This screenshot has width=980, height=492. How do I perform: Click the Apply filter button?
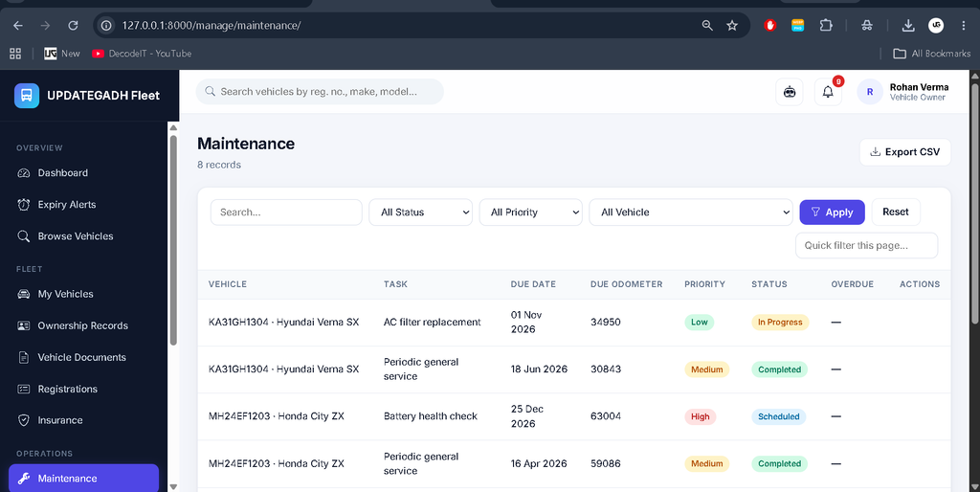832,212
